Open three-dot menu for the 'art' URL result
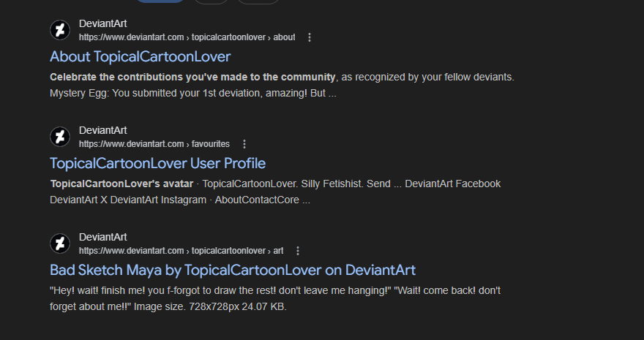 click(x=298, y=251)
